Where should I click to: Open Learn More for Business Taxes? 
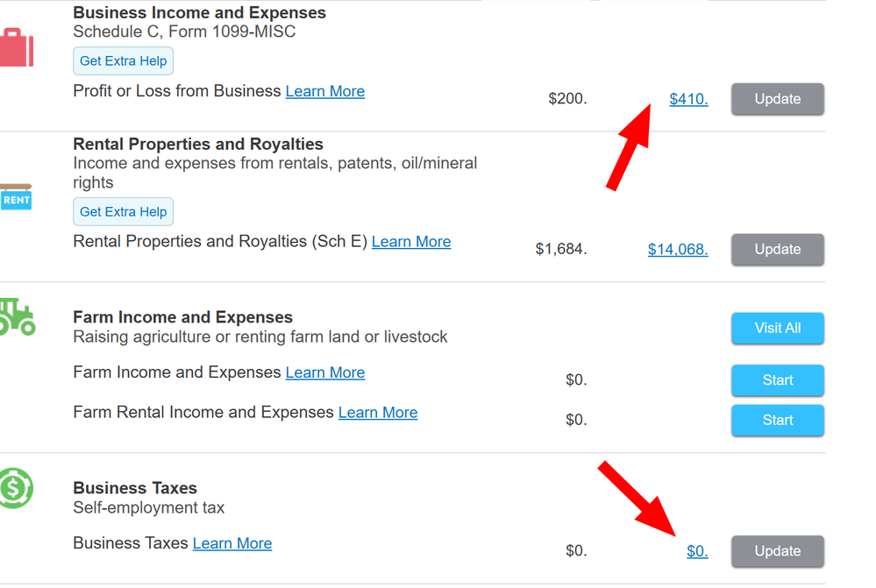coord(231,543)
